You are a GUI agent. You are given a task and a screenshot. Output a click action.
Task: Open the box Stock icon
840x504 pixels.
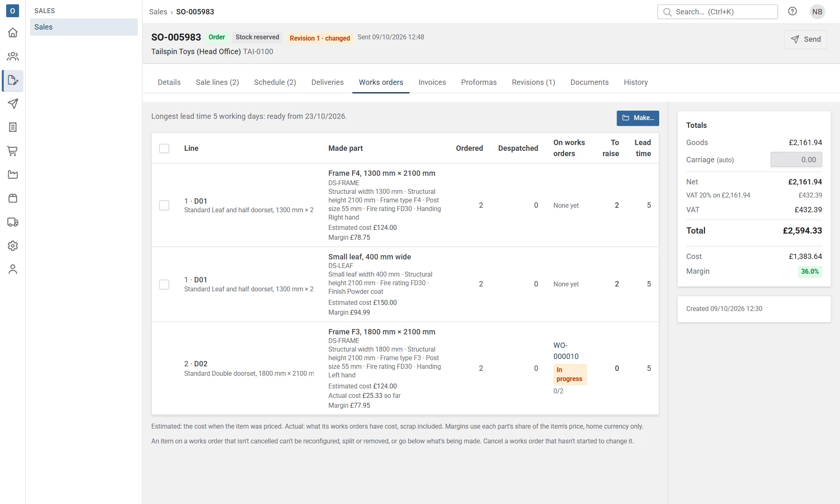[x=13, y=198]
